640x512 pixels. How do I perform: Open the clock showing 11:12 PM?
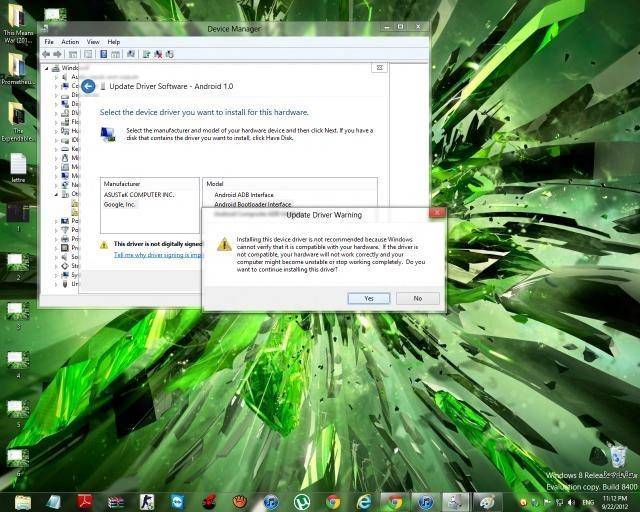point(614,502)
